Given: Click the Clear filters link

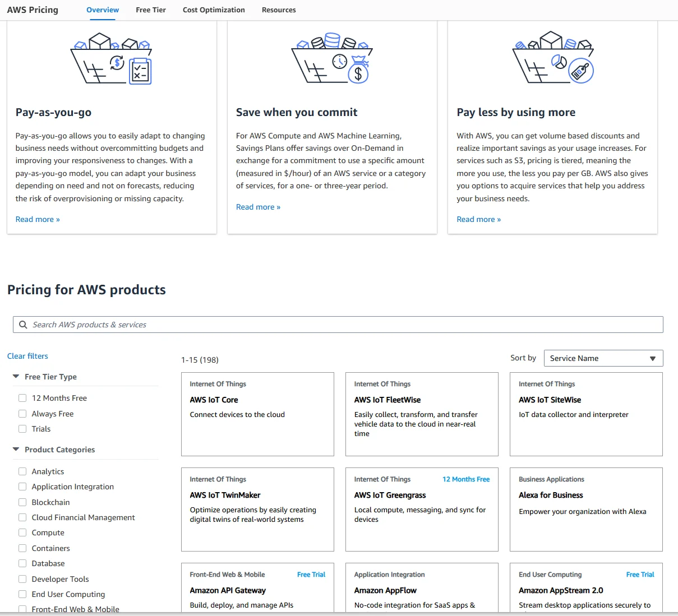Looking at the screenshot, I should (27, 356).
